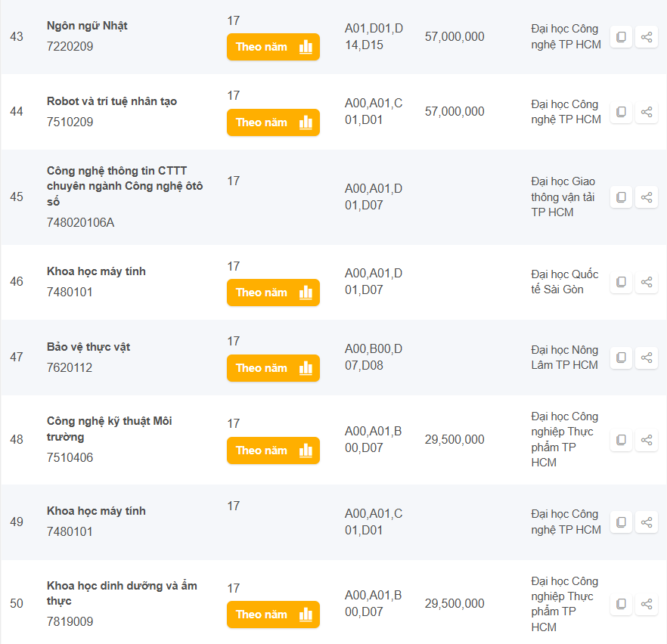
Task: Copy the Công nghệ ôtô số row
Action: click(621, 197)
